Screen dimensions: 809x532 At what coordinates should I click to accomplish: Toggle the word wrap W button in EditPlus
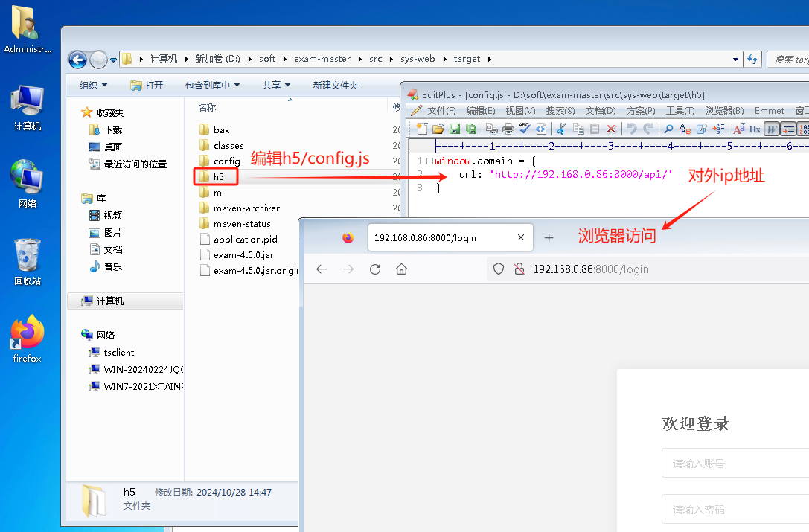[x=772, y=129]
